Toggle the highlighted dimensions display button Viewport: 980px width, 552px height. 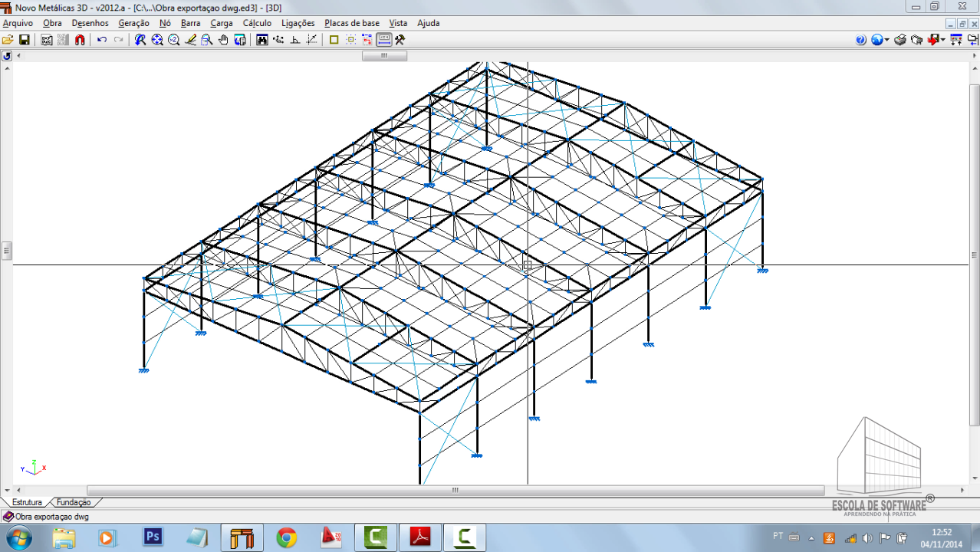pyautogui.click(x=383, y=40)
